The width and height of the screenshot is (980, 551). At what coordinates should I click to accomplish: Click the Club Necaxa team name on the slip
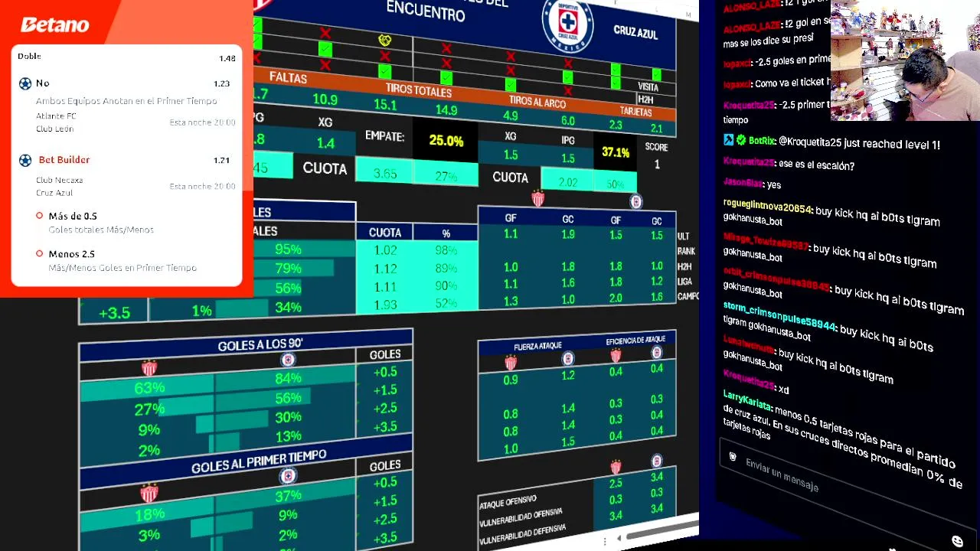pos(59,180)
